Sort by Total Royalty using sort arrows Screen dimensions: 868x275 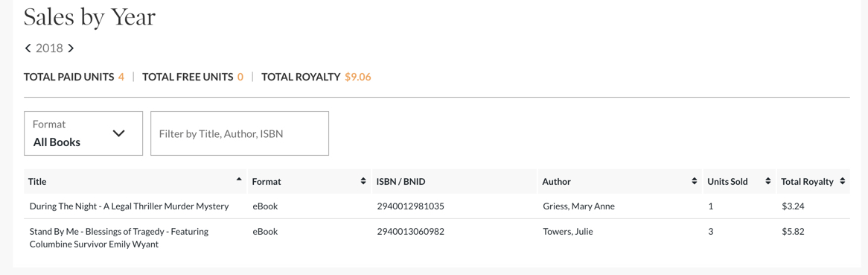[842, 181]
